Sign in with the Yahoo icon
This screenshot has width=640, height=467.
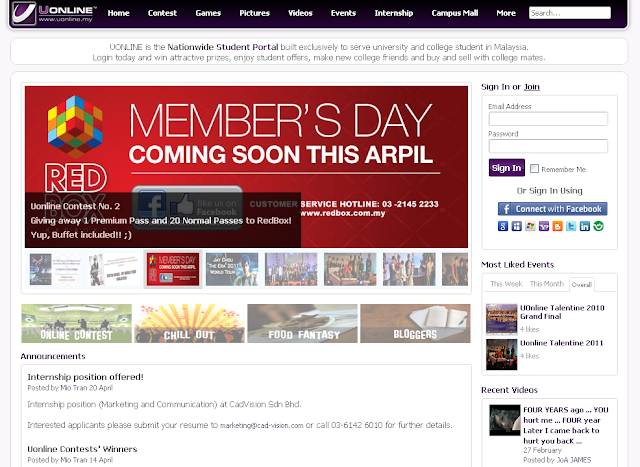point(544,226)
